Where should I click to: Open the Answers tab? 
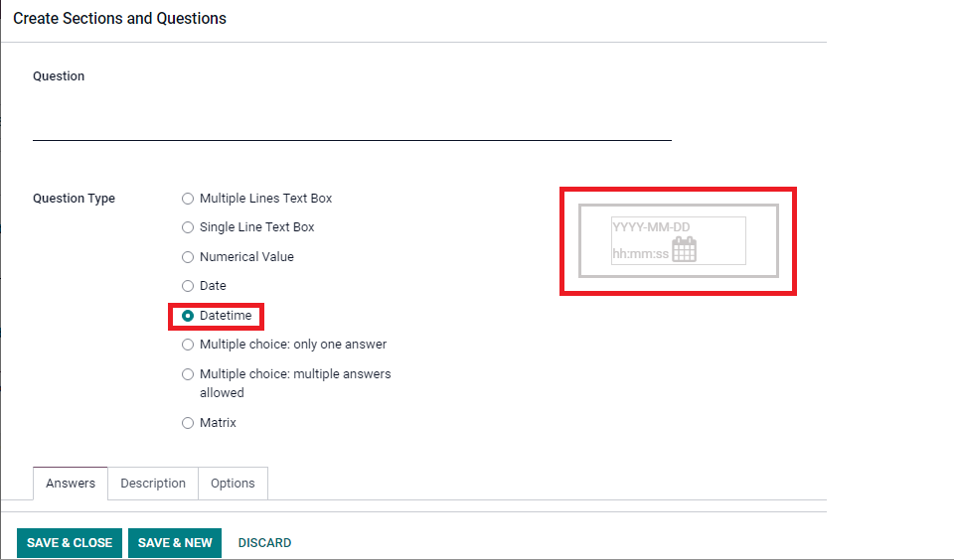pyautogui.click(x=71, y=484)
